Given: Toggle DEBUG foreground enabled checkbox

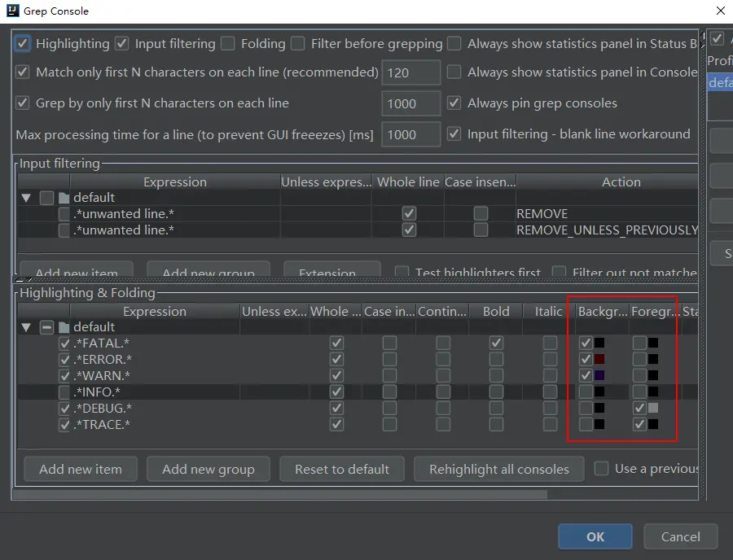Looking at the screenshot, I should 639,409.
